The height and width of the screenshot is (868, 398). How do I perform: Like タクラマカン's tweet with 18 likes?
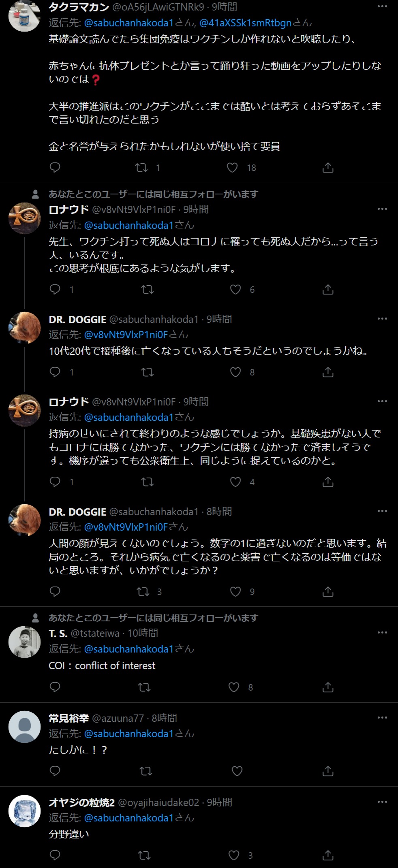[x=232, y=167]
